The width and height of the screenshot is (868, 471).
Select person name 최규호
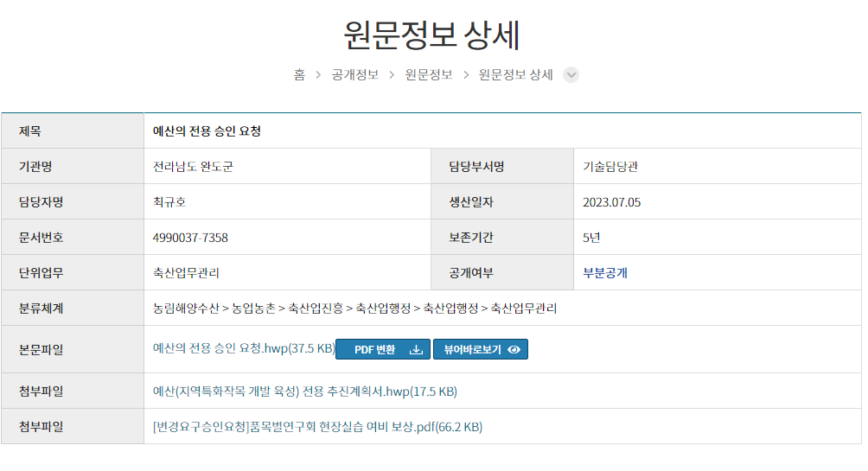[169, 202]
